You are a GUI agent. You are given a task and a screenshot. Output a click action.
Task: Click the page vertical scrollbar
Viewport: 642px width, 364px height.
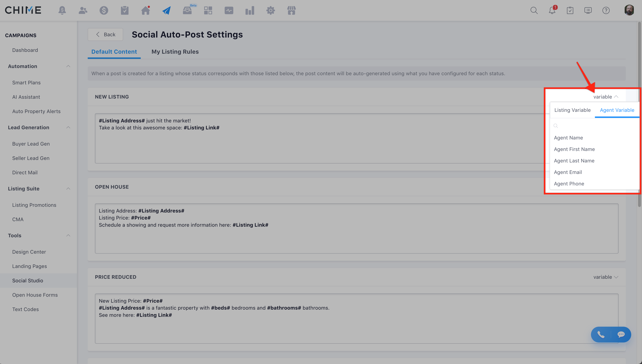point(639,115)
